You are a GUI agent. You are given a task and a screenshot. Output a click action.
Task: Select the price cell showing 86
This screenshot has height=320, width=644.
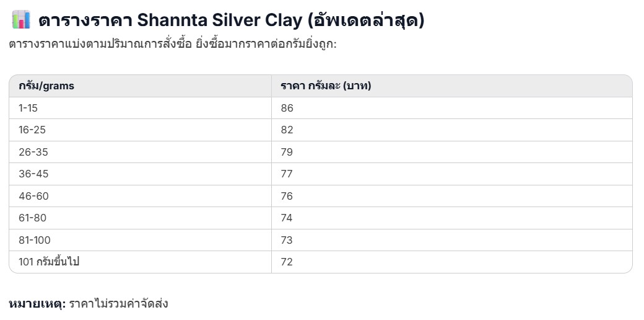click(x=287, y=108)
